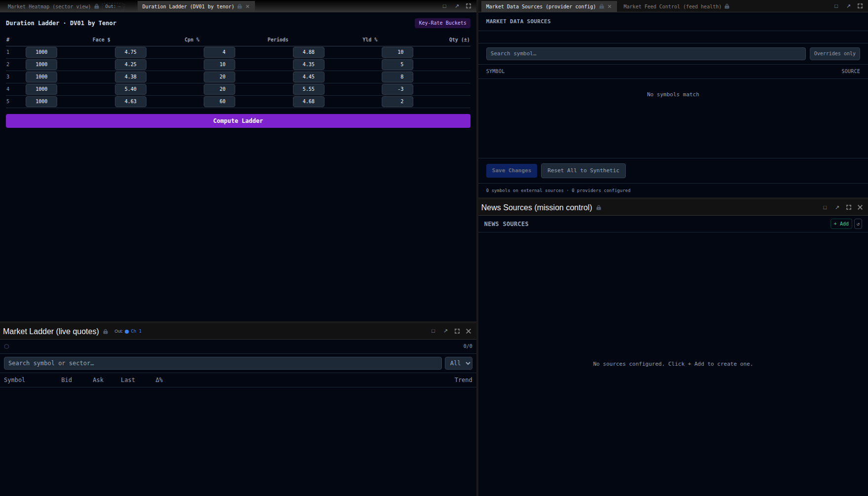Click lock icon on the Market Heatmap tab
Image resolution: width=868 pixels, height=496 pixels.
97,6
